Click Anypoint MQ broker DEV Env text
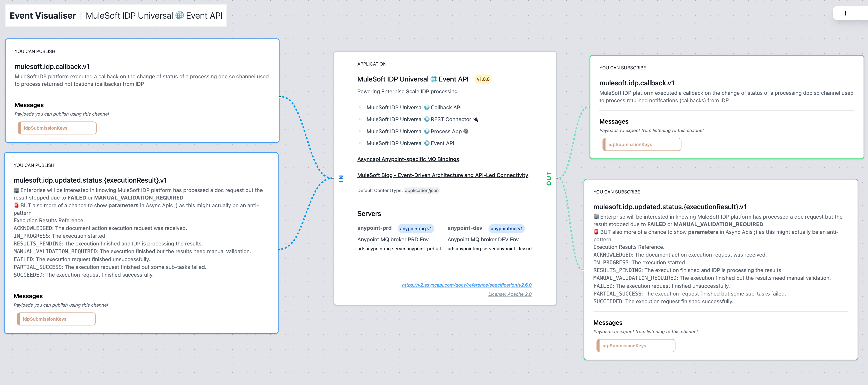The height and width of the screenshot is (385, 868). [x=483, y=239]
